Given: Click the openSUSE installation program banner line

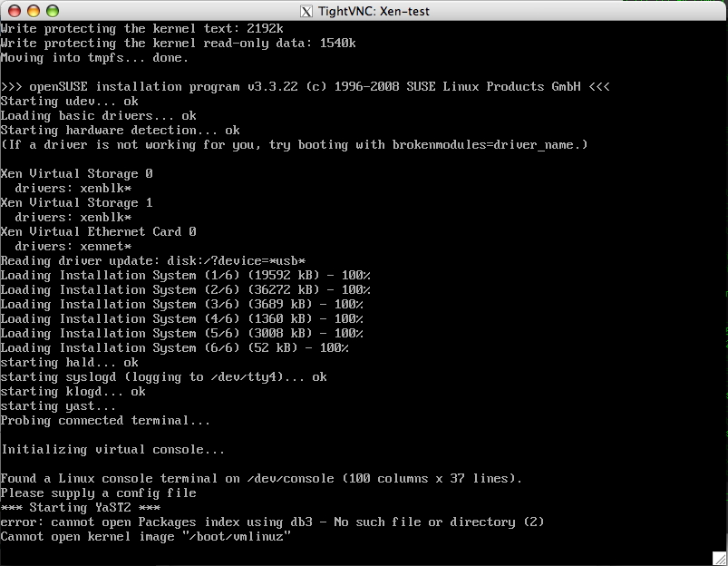Looking at the screenshot, I should click(305, 87).
